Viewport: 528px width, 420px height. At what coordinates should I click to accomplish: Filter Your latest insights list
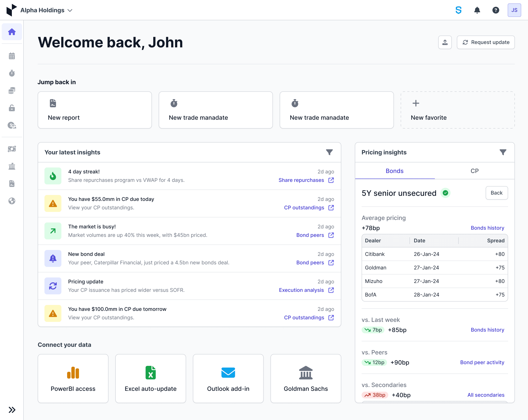[x=329, y=152]
